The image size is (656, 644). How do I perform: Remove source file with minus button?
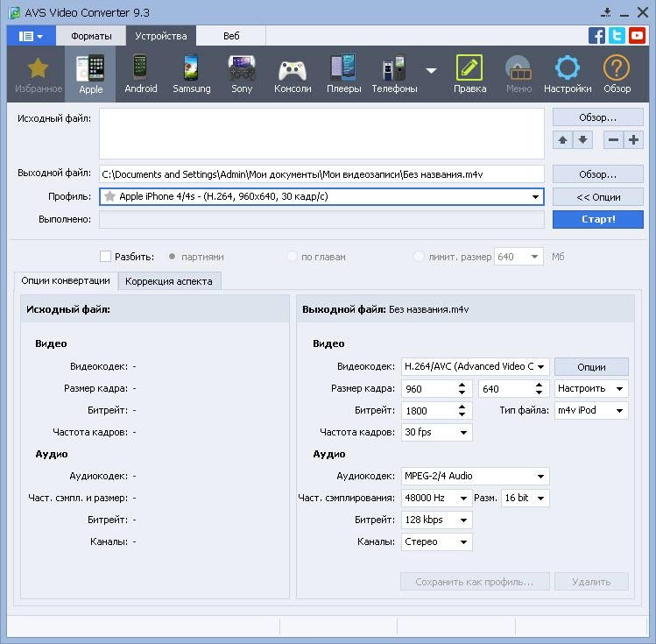pos(613,140)
